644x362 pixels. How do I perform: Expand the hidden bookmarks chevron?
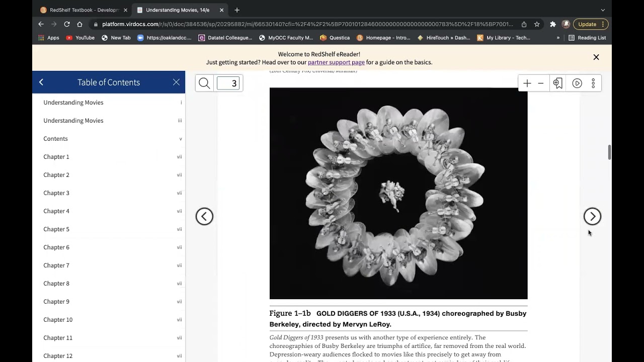(x=558, y=38)
